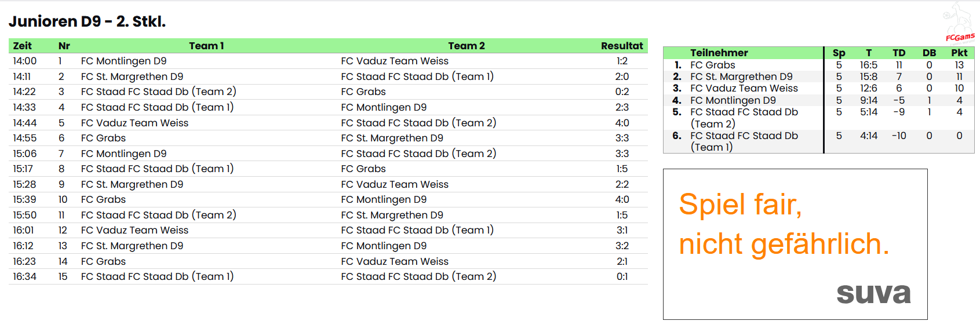Click the 0:1 result of match 15
The image size is (980, 328).
point(622,276)
